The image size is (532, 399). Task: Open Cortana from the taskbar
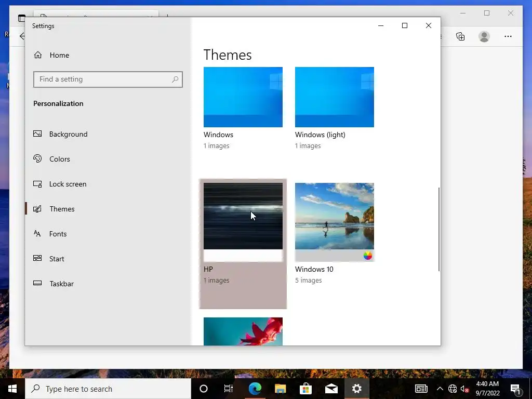pyautogui.click(x=204, y=389)
